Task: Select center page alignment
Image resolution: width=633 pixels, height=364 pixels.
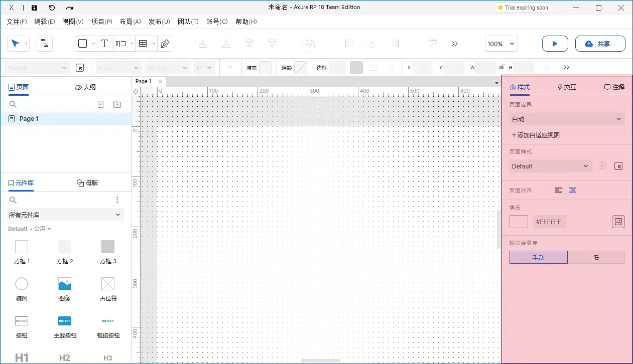Action: pos(573,190)
